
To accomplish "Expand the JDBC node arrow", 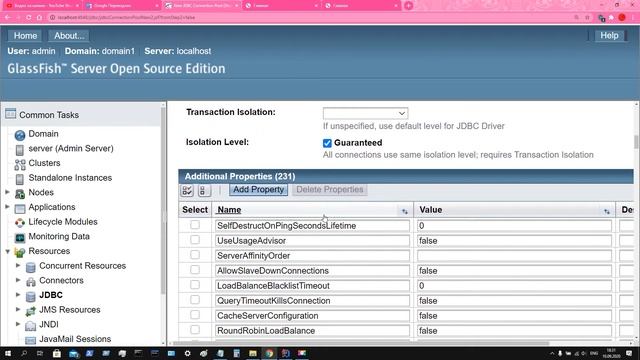I will pyautogui.click(x=18, y=294).
